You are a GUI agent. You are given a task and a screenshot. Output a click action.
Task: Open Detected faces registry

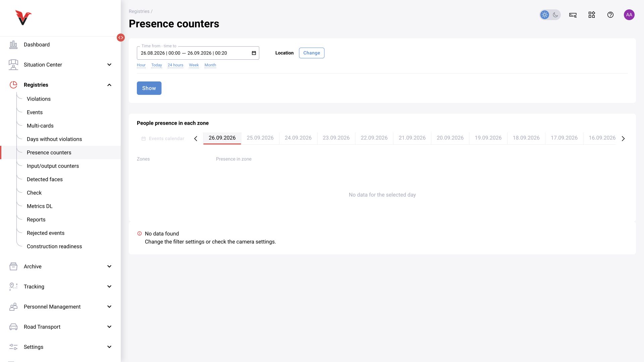[45, 179]
